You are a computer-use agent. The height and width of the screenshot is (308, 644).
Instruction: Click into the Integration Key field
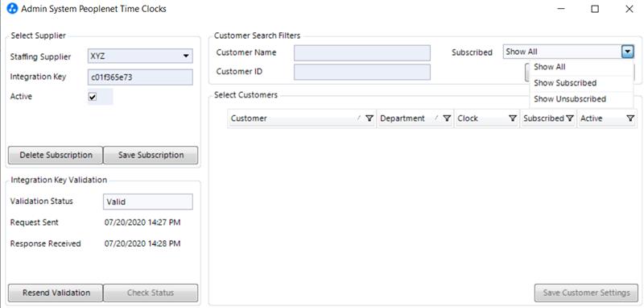coord(140,77)
